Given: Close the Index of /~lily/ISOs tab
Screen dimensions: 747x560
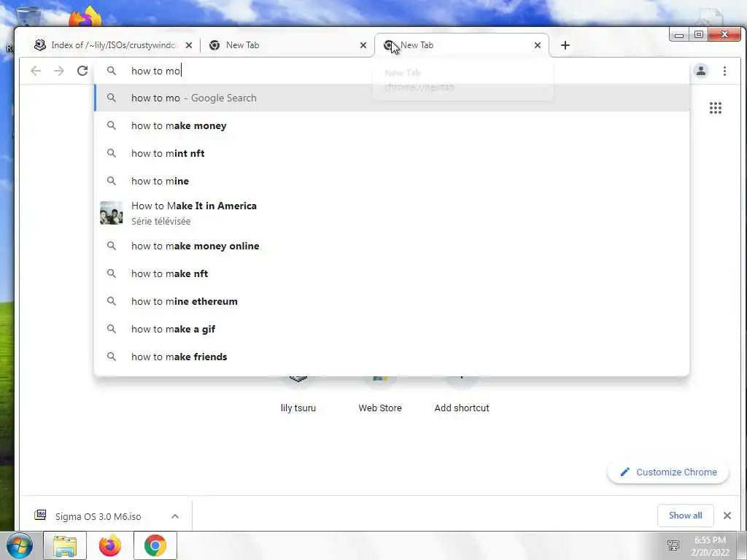Looking at the screenshot, I should pyautogui.click(x=189, y=45).
